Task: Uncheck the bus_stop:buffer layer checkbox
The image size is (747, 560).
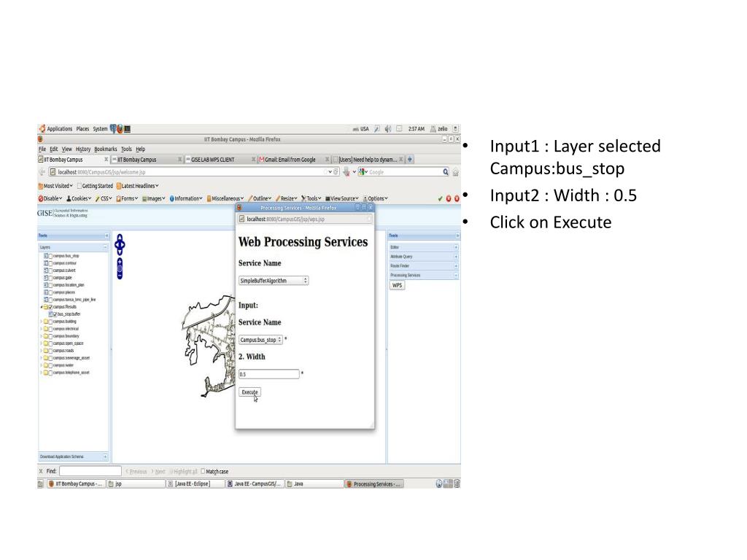Action: (55, 314)
